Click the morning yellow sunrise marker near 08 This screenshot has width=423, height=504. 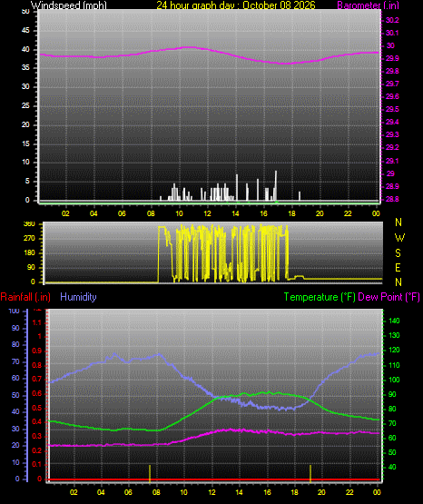(150, 473)
